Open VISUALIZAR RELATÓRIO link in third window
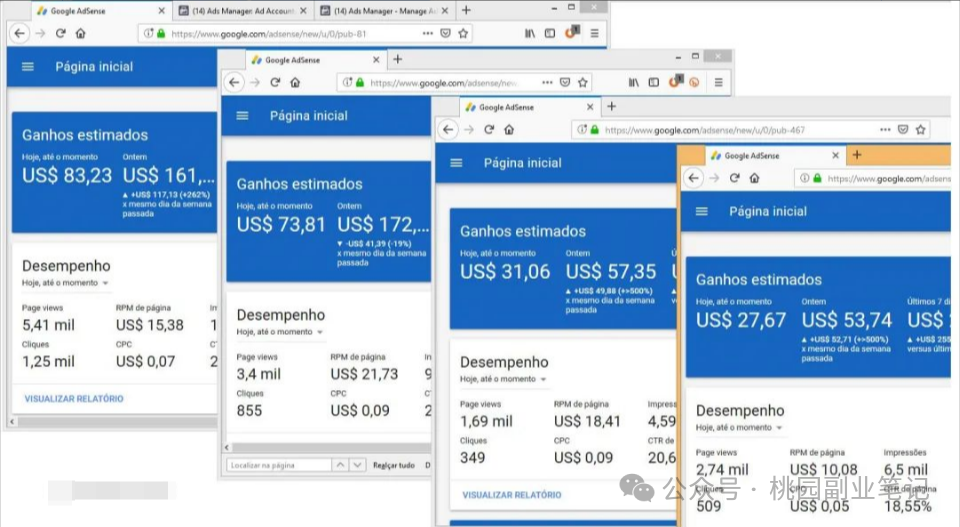Image resolution: width=960 pixels, height=527 pixels. (x=512, y=495)
